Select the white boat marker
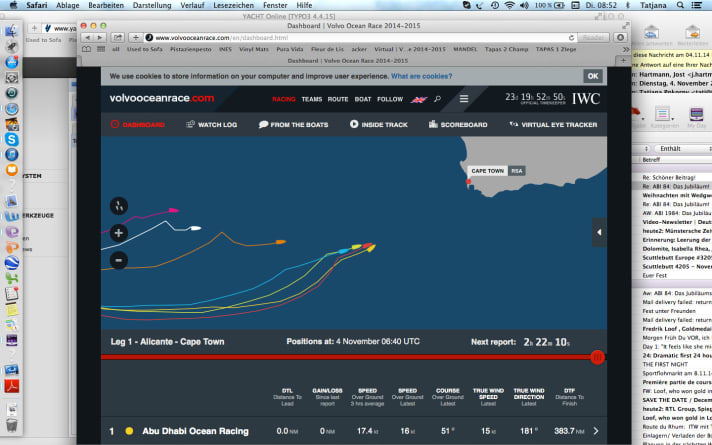 [196, 228]
